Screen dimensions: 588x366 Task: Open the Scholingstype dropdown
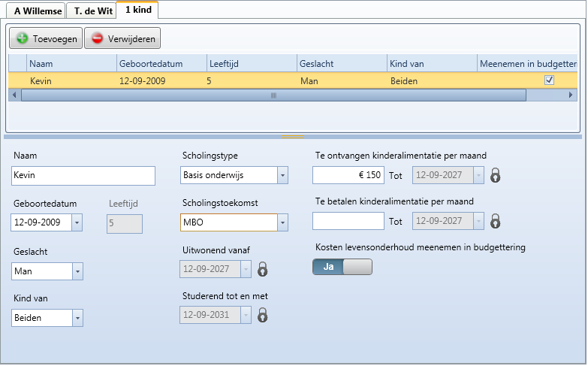[282, 176]
